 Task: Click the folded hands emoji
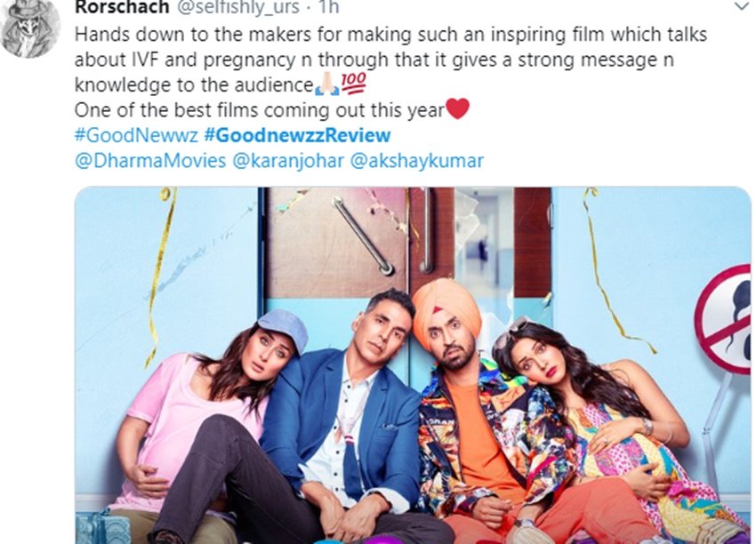coord(327,84)
